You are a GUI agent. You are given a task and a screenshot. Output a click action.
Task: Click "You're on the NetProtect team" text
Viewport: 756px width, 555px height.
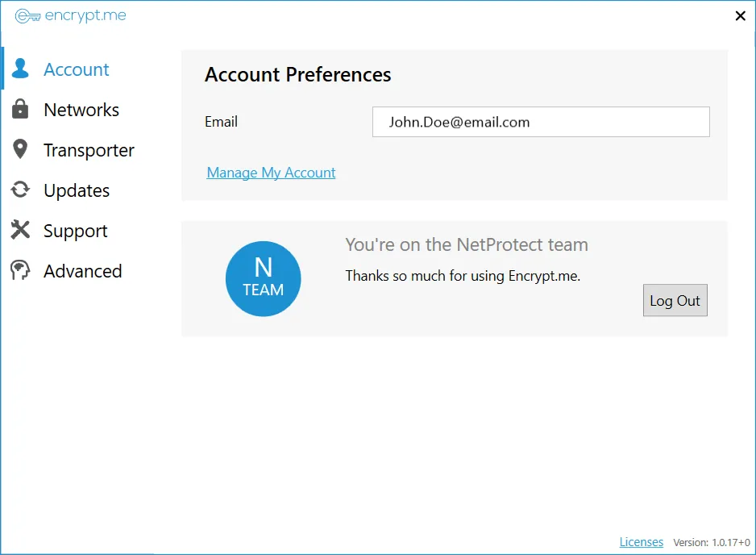pos(467,244)
